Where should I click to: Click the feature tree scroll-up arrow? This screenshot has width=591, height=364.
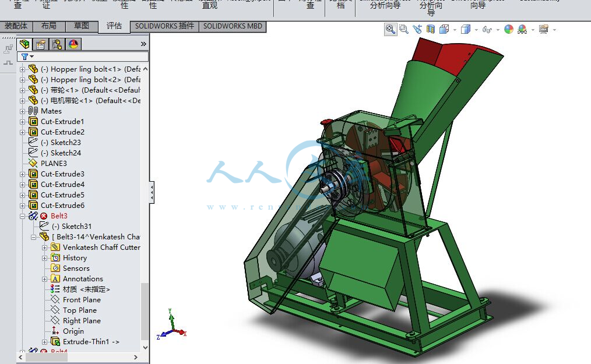[145, 69]
